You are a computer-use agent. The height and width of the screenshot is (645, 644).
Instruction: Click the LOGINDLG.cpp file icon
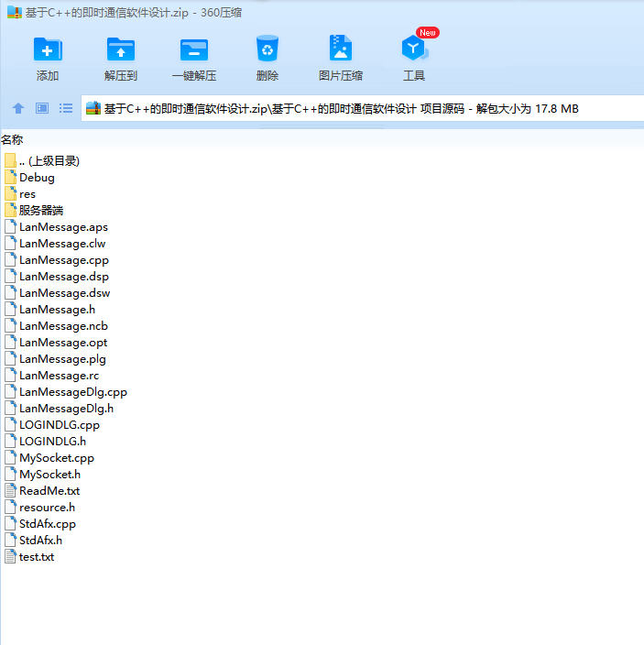[11, 424]
